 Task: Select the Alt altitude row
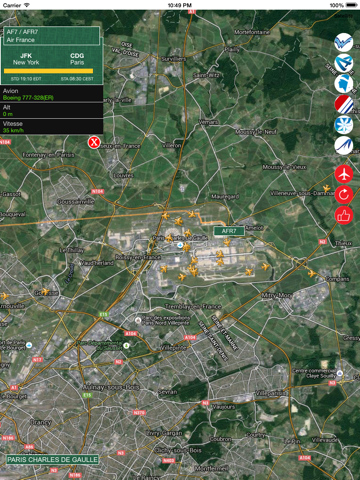point(52,110)
